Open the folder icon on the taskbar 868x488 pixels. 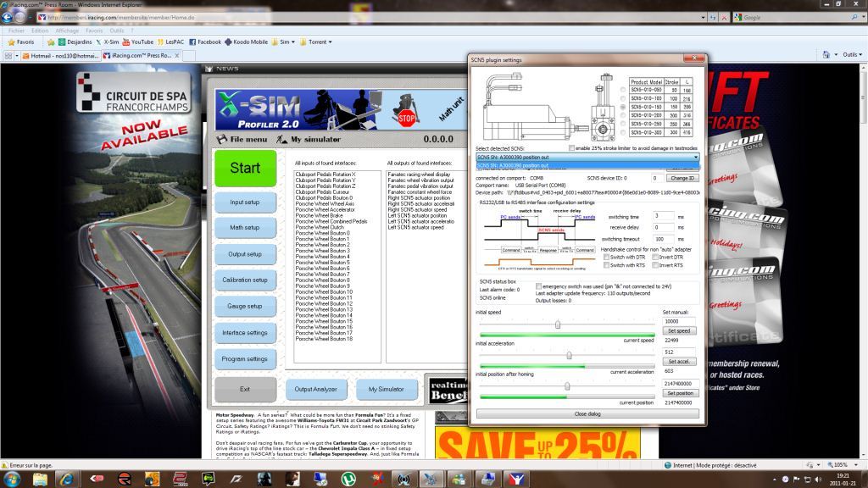[40, 479]
